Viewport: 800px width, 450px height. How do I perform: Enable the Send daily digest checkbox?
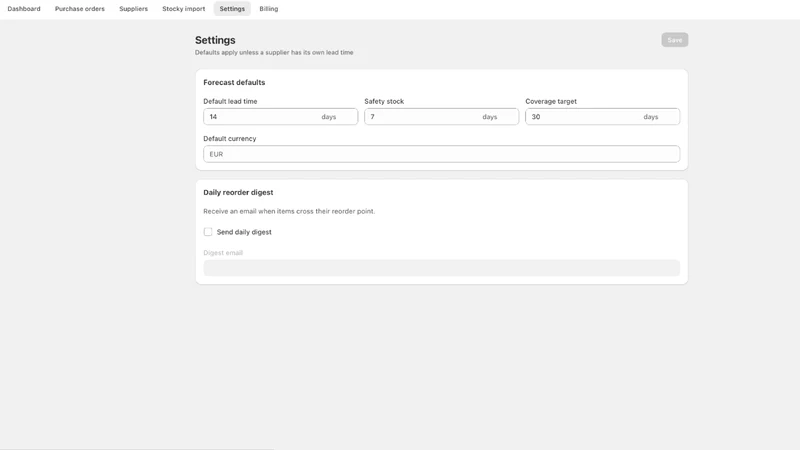coord(208,232)
